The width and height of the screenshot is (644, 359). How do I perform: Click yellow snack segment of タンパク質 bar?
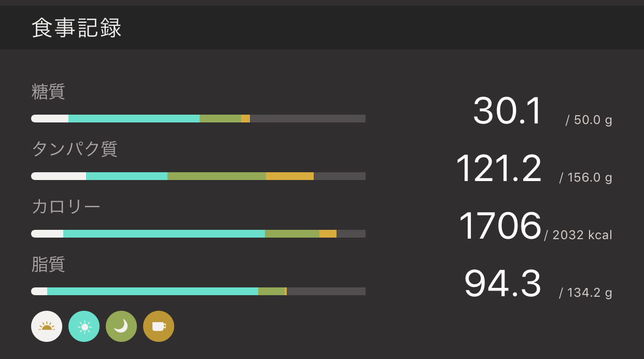pos(290,176)
